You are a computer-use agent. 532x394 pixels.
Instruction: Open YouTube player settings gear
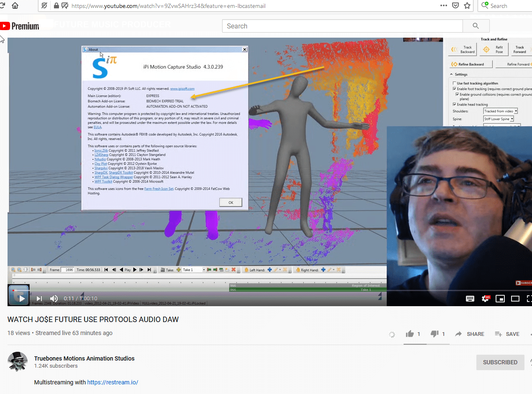486,299
